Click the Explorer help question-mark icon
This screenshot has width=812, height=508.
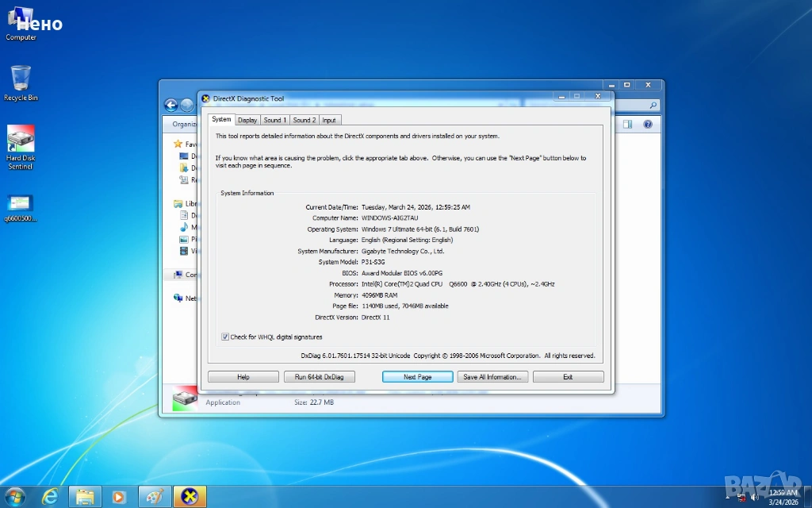(647, 125)
